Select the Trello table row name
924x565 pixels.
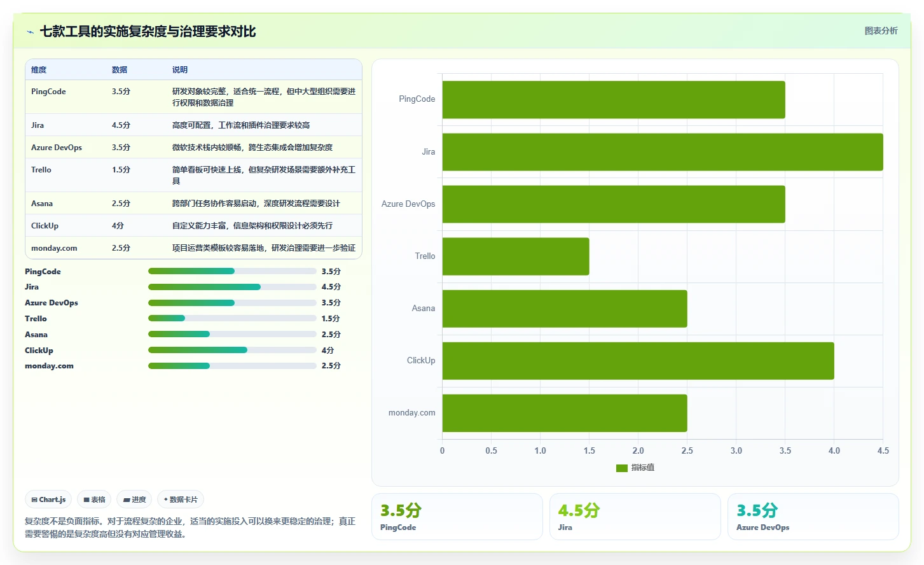click(x=41, y=170)
